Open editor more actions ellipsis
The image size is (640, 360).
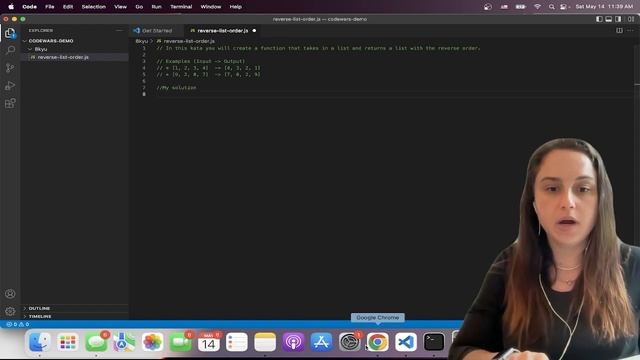coord(631,30)
